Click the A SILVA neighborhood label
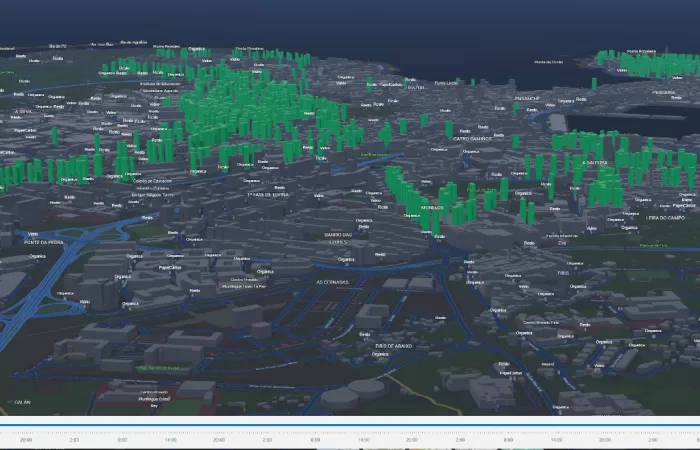The image size is (700, 450). (x=24, y=112)
